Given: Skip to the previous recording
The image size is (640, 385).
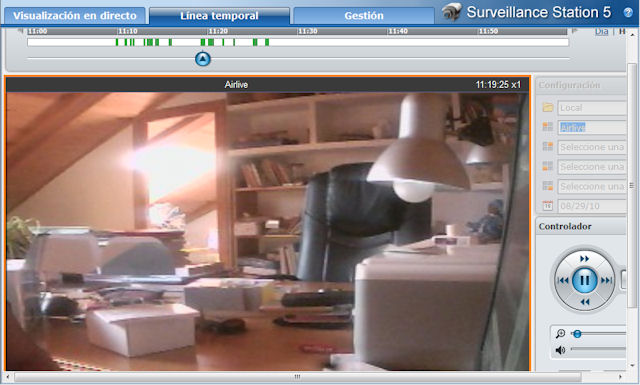Looking at the screenshot, I should [x=563, y=280].
